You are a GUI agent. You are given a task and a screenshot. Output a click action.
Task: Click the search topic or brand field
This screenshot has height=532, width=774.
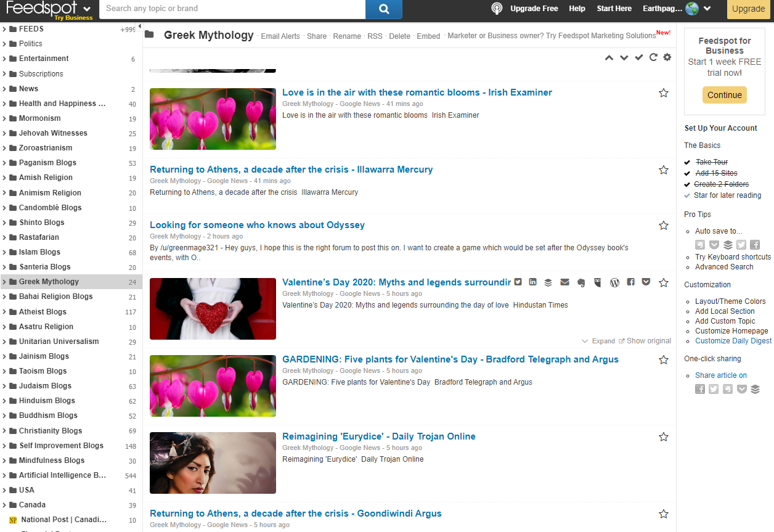(233, 9)
